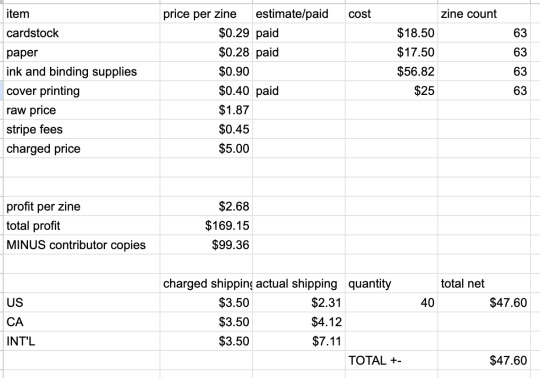Click the 'ink and binding supplies' cell
This screenshot has width=540, height=378.
click(x=82, y=72)
